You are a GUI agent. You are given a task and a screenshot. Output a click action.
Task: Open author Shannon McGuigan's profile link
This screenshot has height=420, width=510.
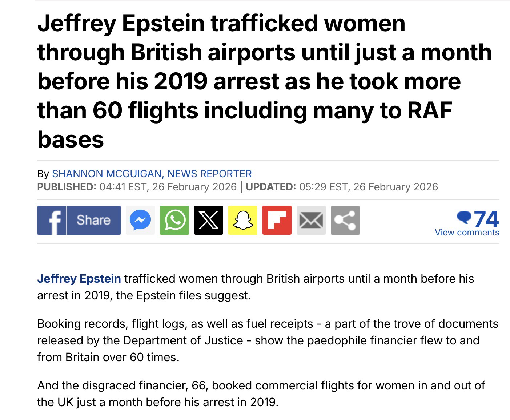[152, 174]
